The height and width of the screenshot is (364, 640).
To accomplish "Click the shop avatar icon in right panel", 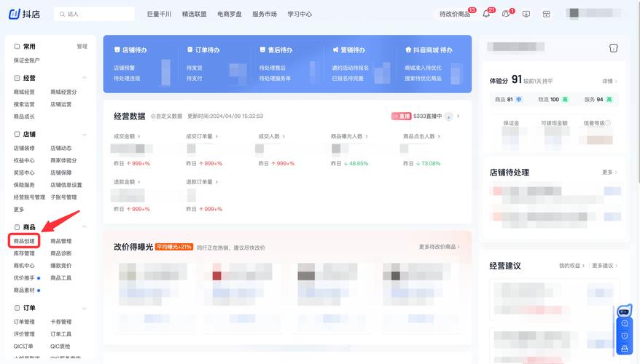I will pos(612,48).
